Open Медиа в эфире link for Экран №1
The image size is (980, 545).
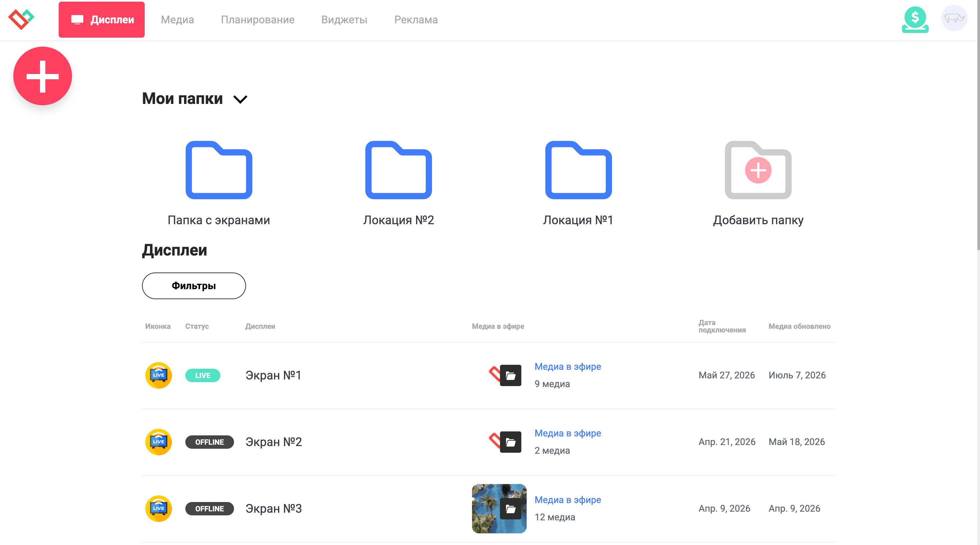(568, 366)
